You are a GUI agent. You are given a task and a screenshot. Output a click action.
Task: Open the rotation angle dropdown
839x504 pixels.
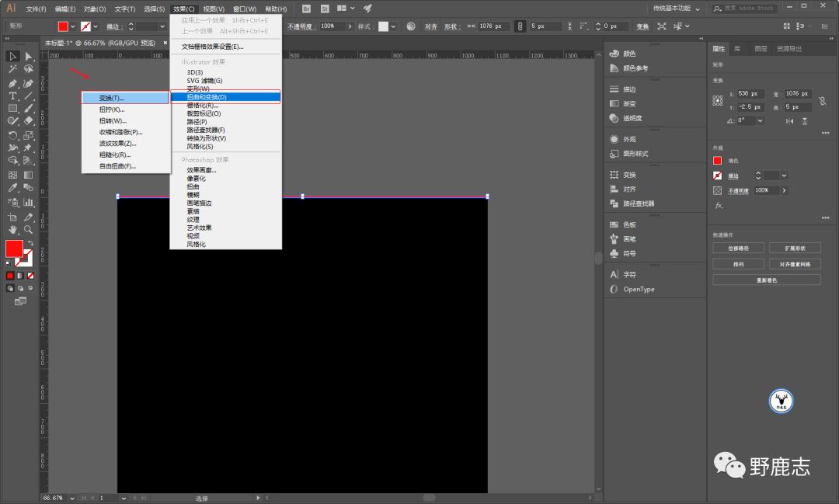coord(760,121)
